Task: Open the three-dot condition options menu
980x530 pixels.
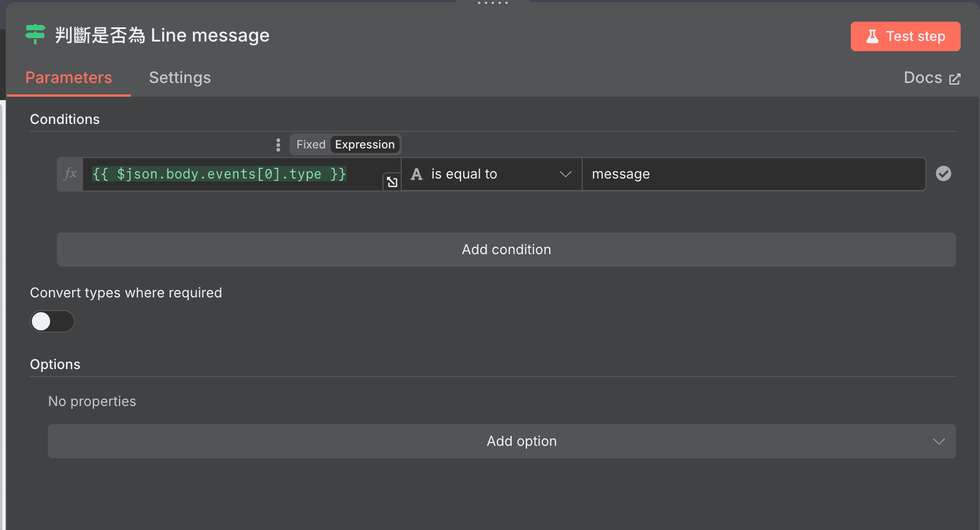Action: point(278,145)
